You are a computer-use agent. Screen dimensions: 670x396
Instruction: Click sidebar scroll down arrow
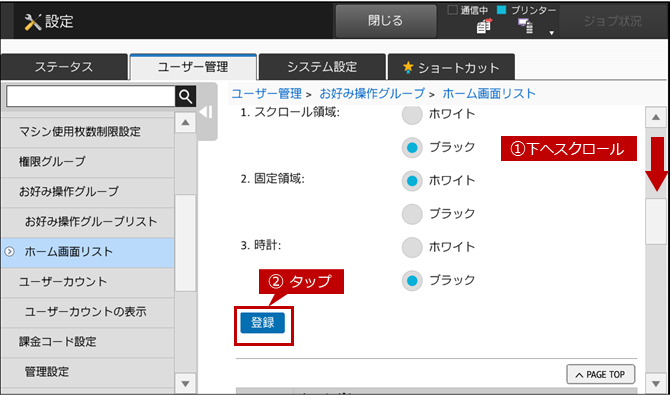pos(185,384)
